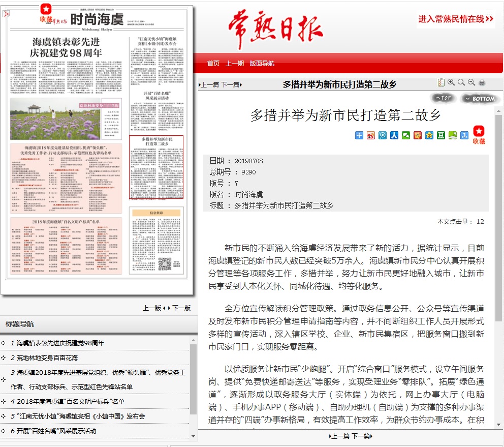Open headline 5 "江南无忧小镇"海虞镇亮相《小镇中国》发布会
Image resolution: width=504 pixels, height=447 pixels.
coord(80,416)
